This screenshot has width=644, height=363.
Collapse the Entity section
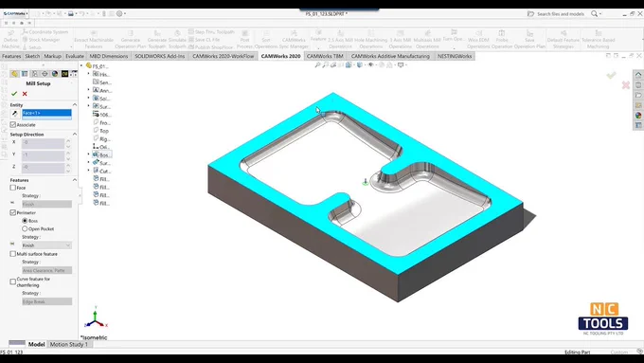(x=74, y=105)
